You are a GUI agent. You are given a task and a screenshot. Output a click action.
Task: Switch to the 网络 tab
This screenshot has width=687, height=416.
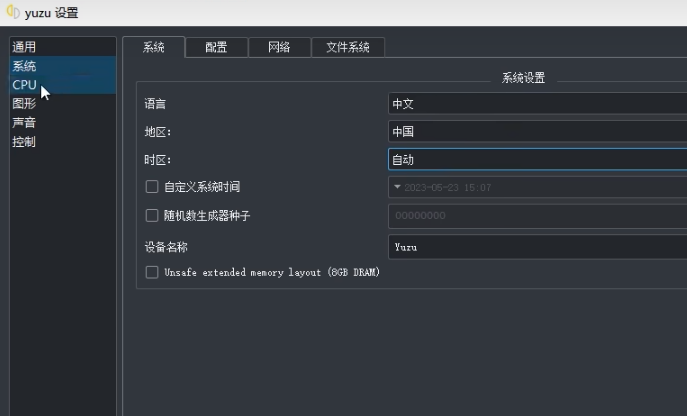click(279, 47)
